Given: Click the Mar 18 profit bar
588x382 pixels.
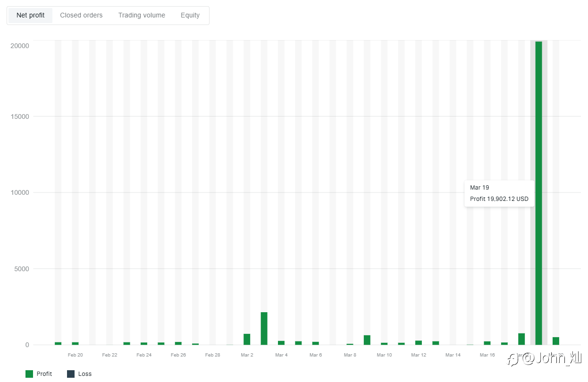Looking at the screenshot, I should pos(521,339).
